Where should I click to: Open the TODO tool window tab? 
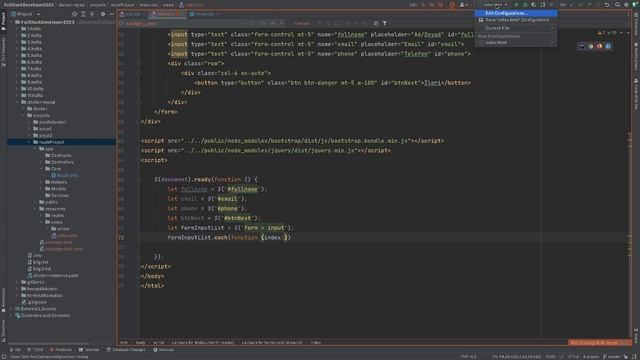click(35, 350)
